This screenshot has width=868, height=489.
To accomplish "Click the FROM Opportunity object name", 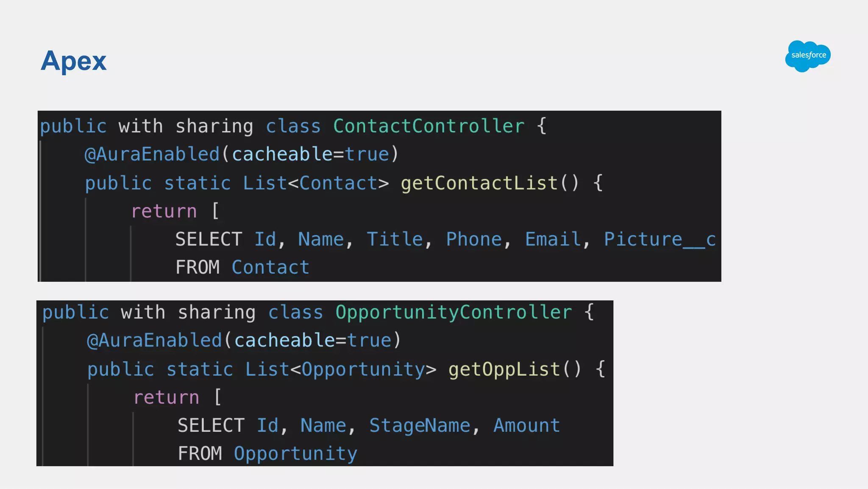I will click(x=295, y=454).
